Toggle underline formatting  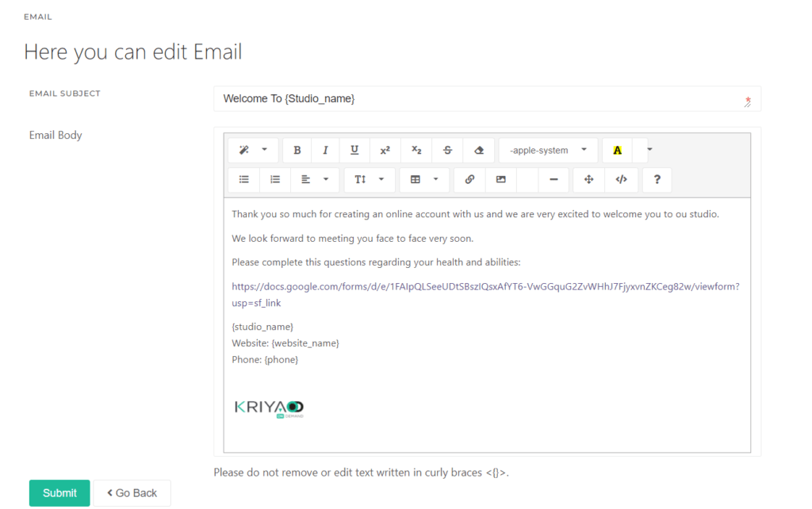tap(354, 150)
